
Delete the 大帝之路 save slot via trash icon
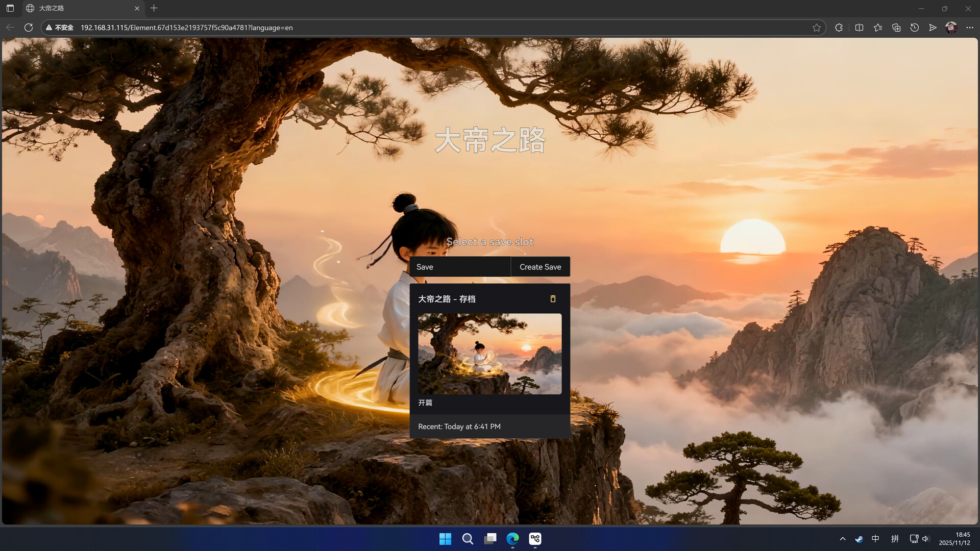[x=553, y=298]
